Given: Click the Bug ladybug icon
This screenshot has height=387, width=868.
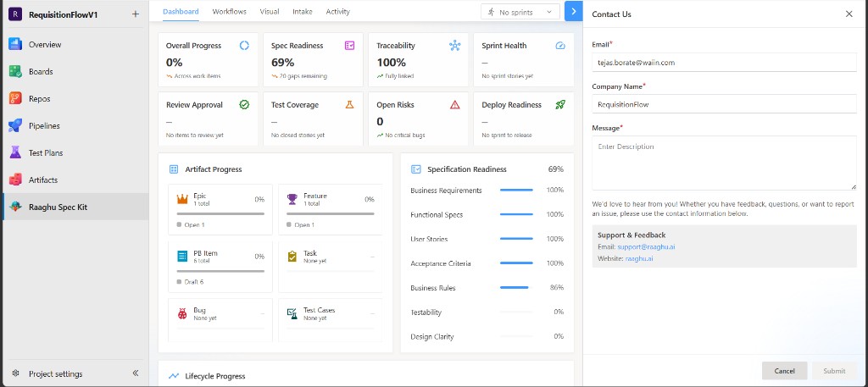Looking at the screenshot, I should pyautogui.click(x=182, y=313).
